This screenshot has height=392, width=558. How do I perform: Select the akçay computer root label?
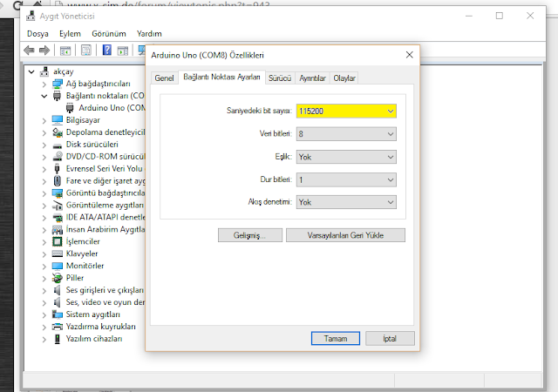coord(64,71)
